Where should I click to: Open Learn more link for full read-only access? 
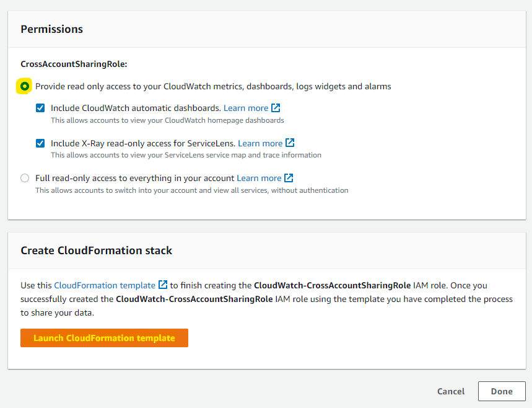click(259, 178)
